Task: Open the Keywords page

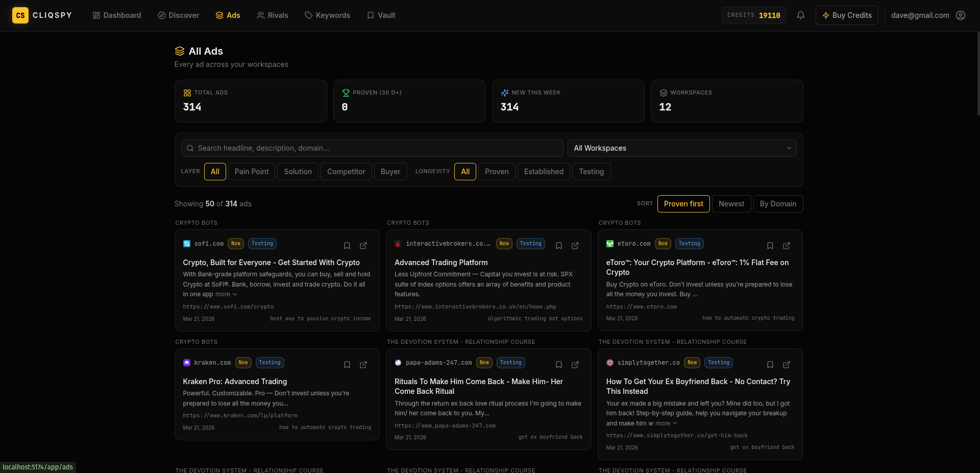Action: 327,15
